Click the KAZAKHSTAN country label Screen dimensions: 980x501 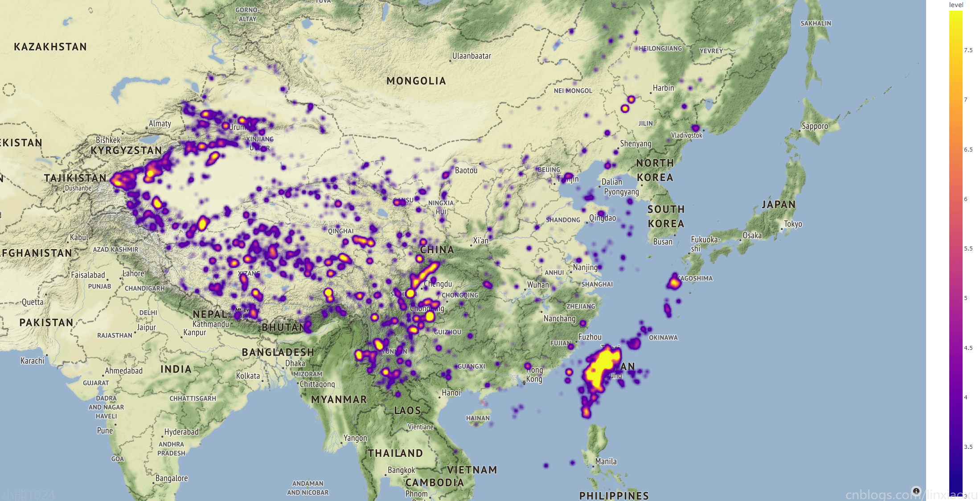(50, 47)
